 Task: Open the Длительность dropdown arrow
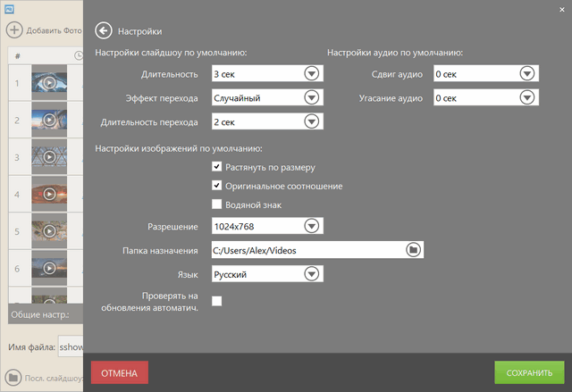click(x=312, y=73)
